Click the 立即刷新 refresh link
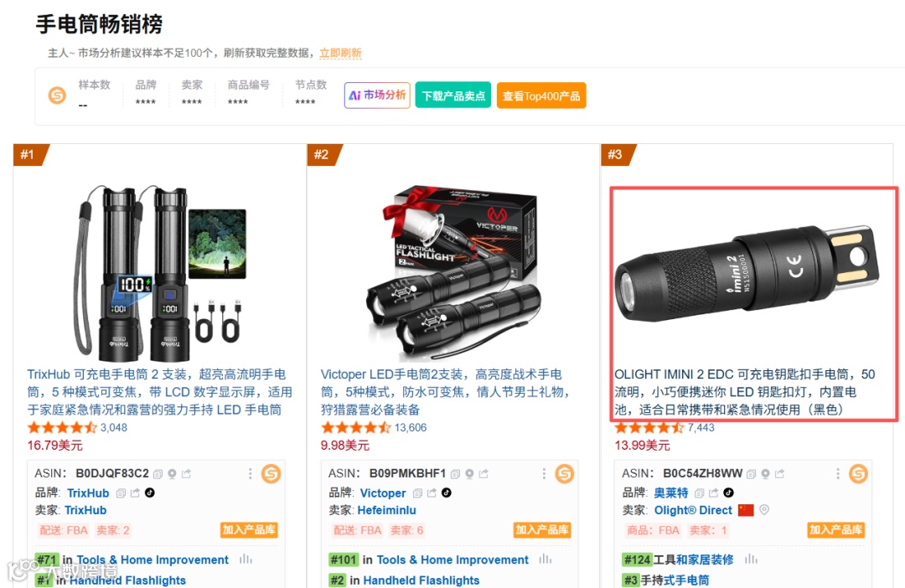905x588 pixels. (340, 53)
